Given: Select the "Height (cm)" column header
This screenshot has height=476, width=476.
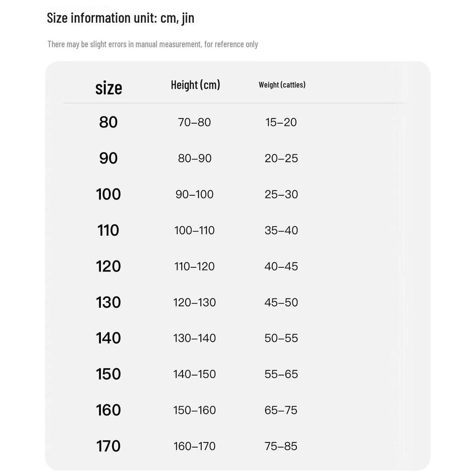Looking at the screenshot, I should tap(195, 85).
